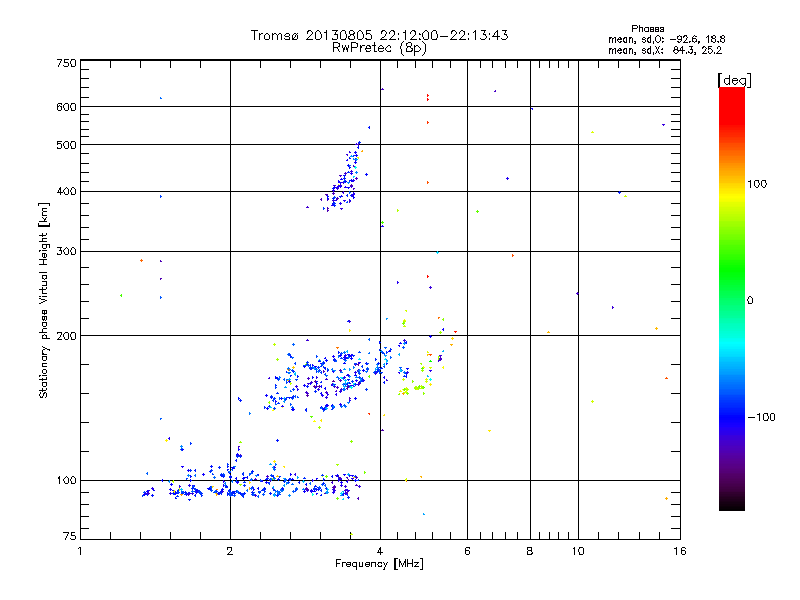The height and width of the screenshot is (600, 800).
Task: Click the black bottom of the colorbar
Action: (x=732, y=503)
